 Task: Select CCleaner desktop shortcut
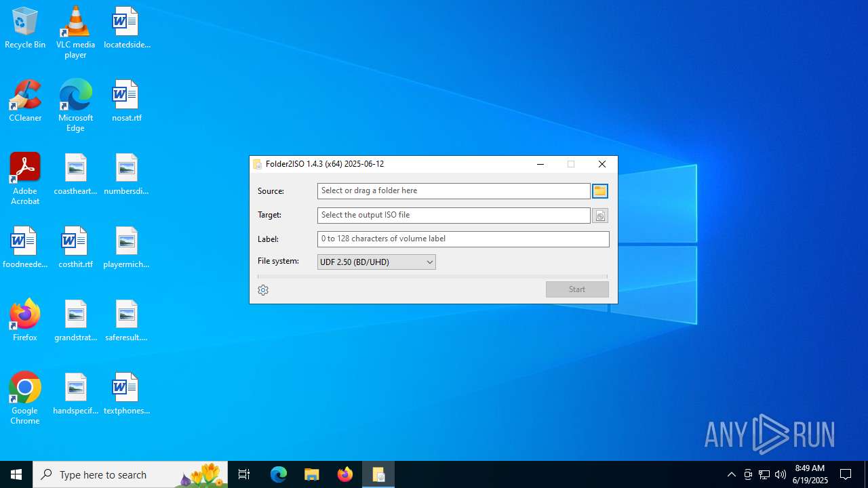click(25, 102)
